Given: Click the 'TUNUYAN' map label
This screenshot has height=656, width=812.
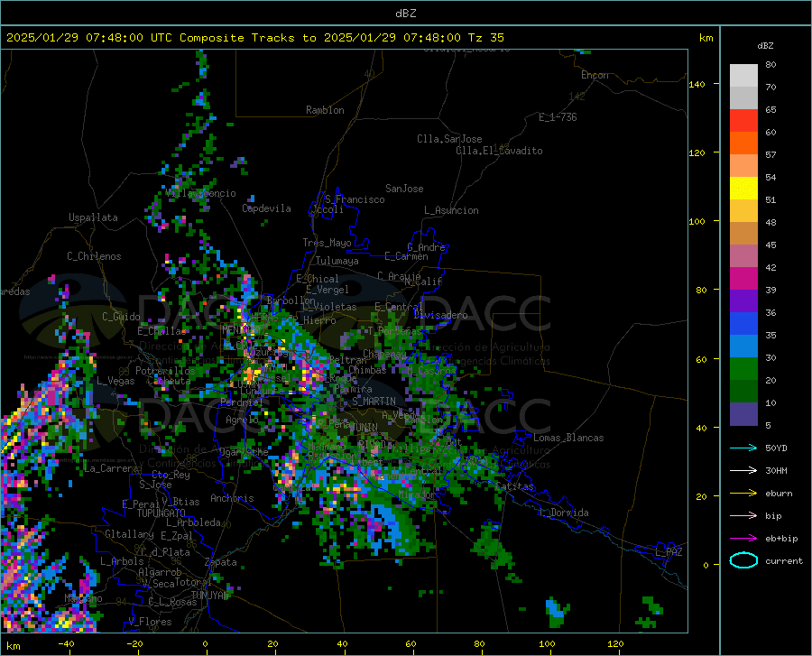Looking at the screenshot, I should click(209, 596).
